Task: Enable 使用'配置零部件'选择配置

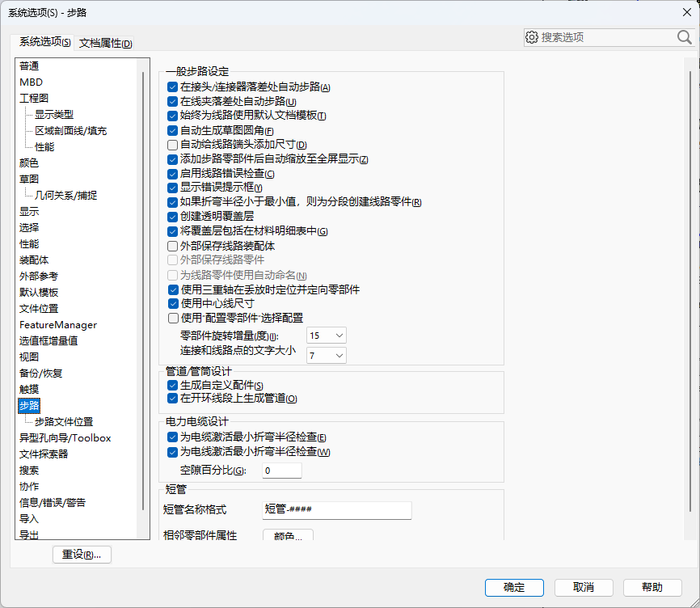Action: click(173, 319)
